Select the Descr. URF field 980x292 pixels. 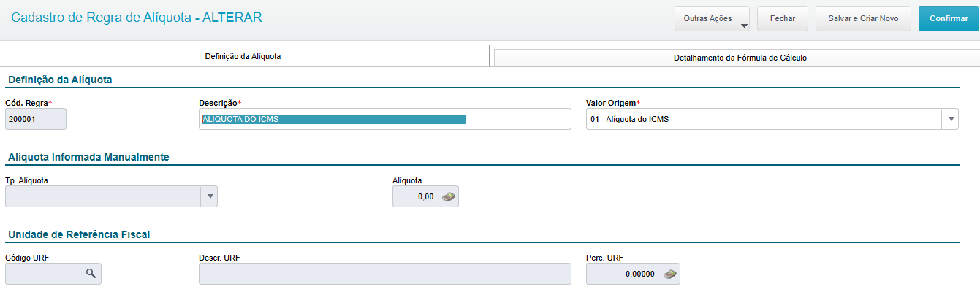(x=384, y=273)
